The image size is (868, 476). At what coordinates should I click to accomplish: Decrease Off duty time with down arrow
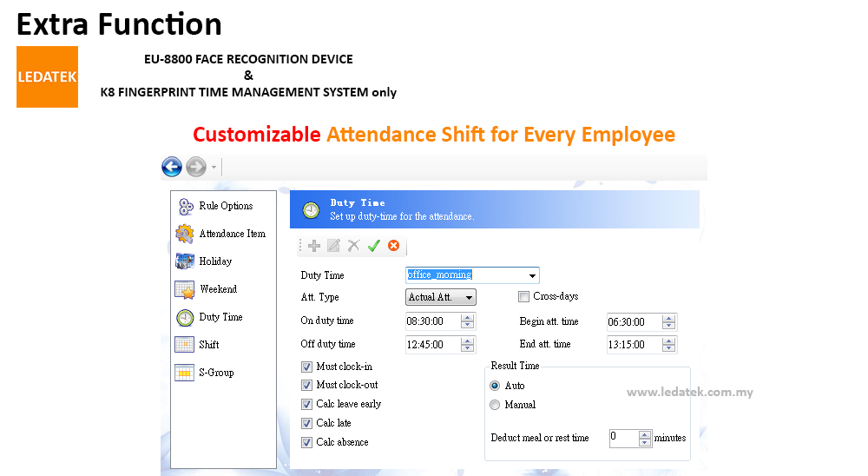[x=468, y=348]
